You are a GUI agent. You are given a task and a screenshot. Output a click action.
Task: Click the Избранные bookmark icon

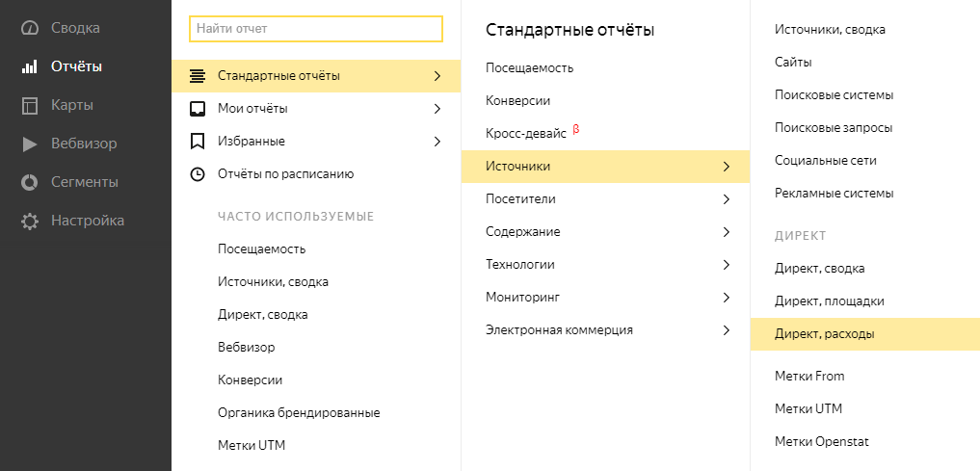(x=198, y=142)
